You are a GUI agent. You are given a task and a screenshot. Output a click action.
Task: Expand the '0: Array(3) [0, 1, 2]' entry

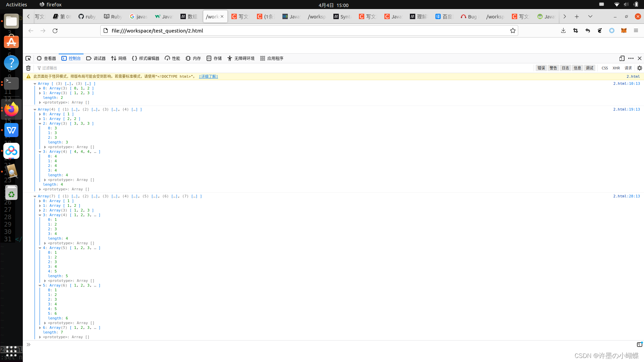point(40,88)
